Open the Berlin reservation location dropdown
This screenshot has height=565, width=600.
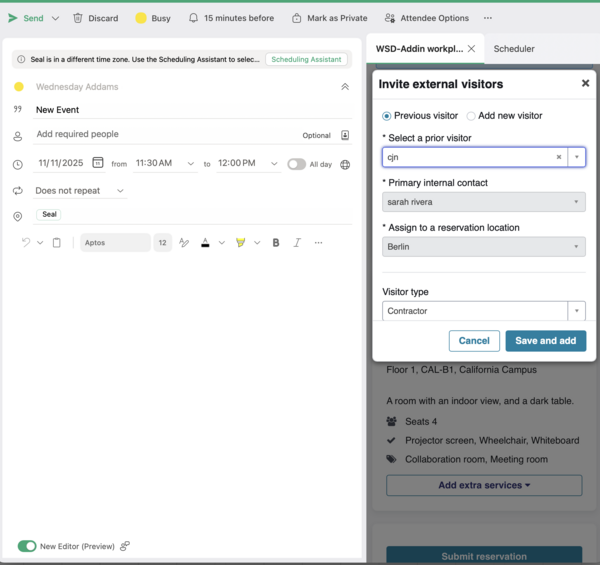pyautogui.click(x=484, y=247)
